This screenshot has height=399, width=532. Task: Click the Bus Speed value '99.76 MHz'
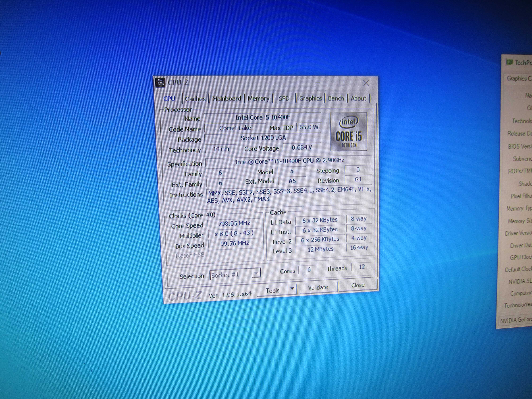tap(234, 243)
